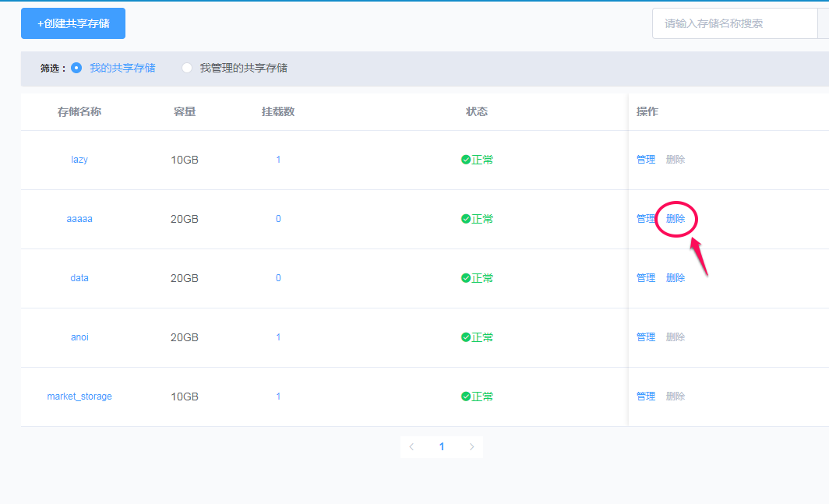This screenshot has height=504, width=829.
Task: Click 管理 for the aaaaa storage
Action: 646,219
